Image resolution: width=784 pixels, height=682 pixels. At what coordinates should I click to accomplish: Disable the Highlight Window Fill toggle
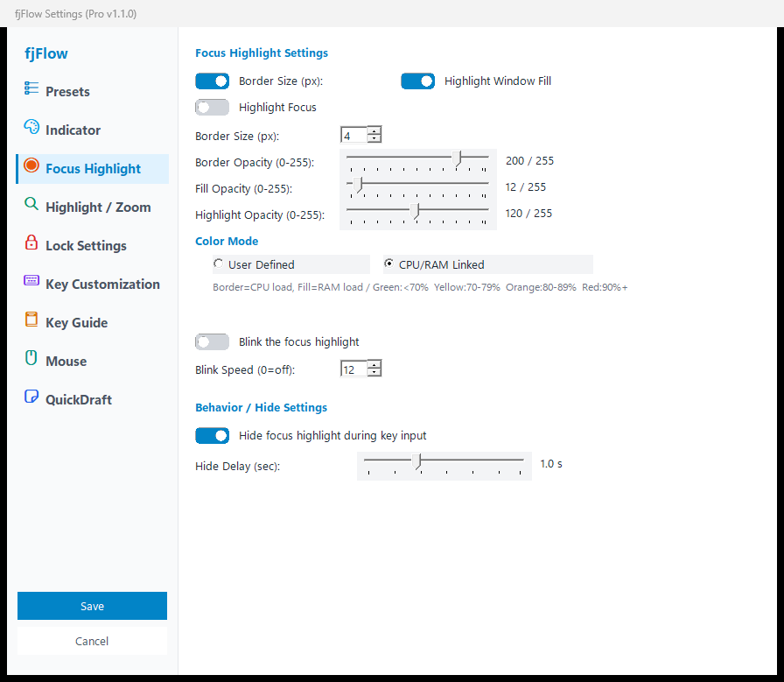point(418,81)
